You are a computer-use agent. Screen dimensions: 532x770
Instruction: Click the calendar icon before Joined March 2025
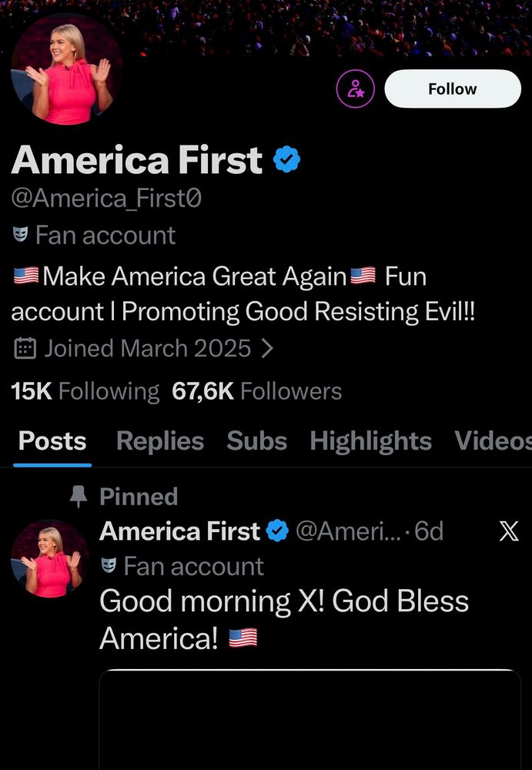[x=25, y=348]
